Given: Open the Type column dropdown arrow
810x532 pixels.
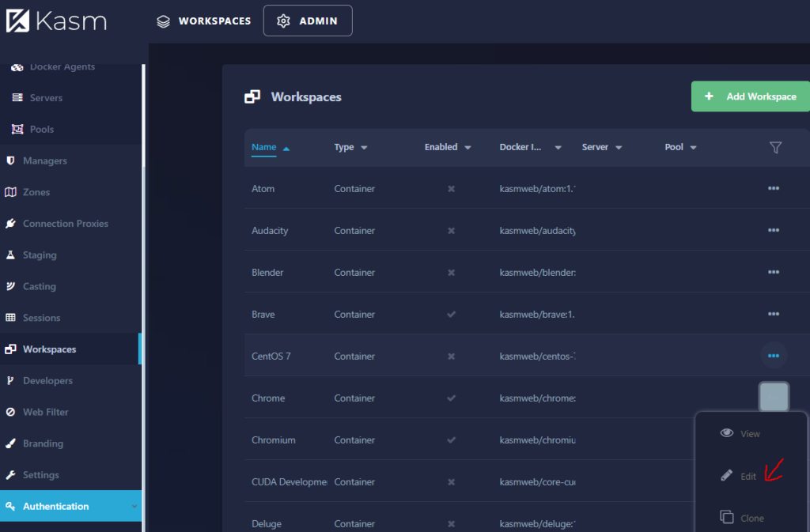Looking at the screenshot, I should click(364, 148).
